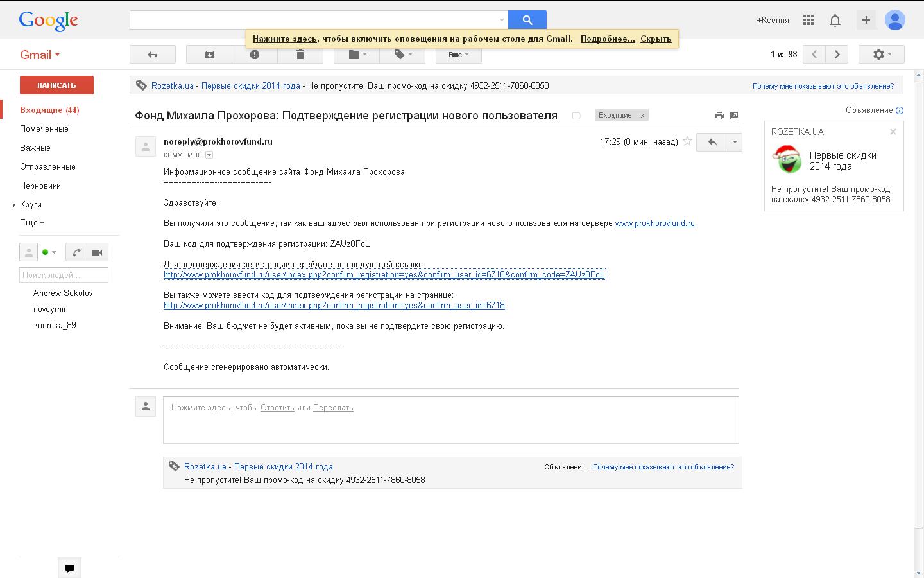Click the archive email icon

(209, 55)
